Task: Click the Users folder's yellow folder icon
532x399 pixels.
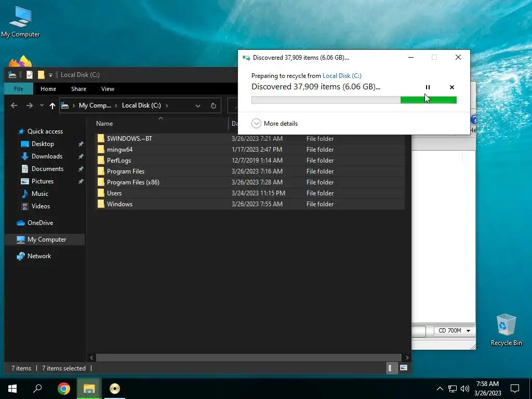Action: 101,193
